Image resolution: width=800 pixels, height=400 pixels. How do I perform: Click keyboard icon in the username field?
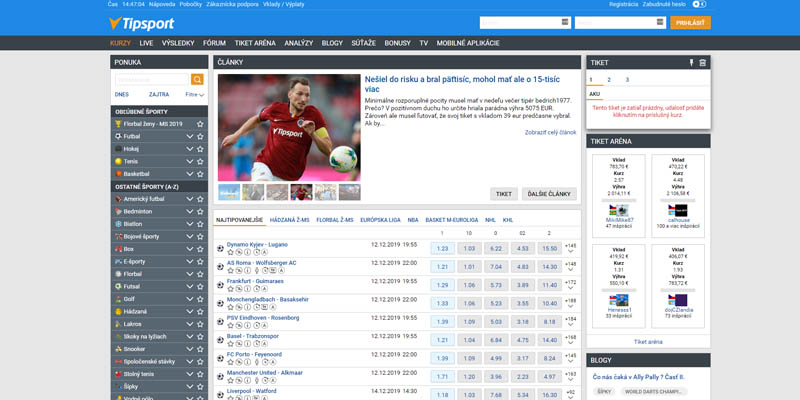tap(565, 22)
